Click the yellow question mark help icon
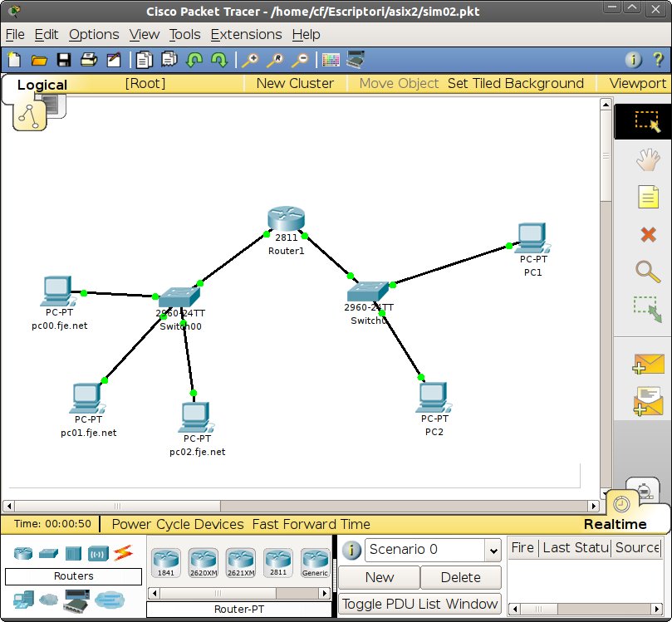Image resolution: width=672 pixels, height=622 pixels. [x=658, y=60]
